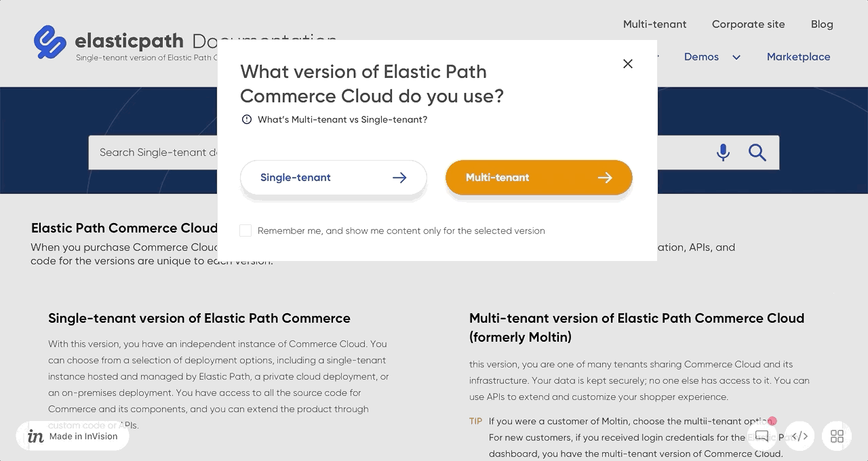Open the InVision comments icon
Image resolution: width=868 pixels, height=461 pixels.
(x=762, y=436)
